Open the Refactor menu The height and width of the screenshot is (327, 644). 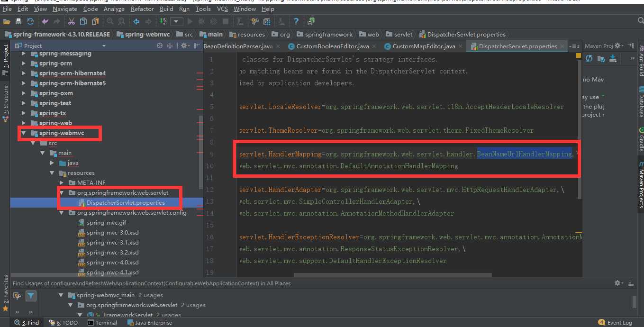click(x=142, y=9)
